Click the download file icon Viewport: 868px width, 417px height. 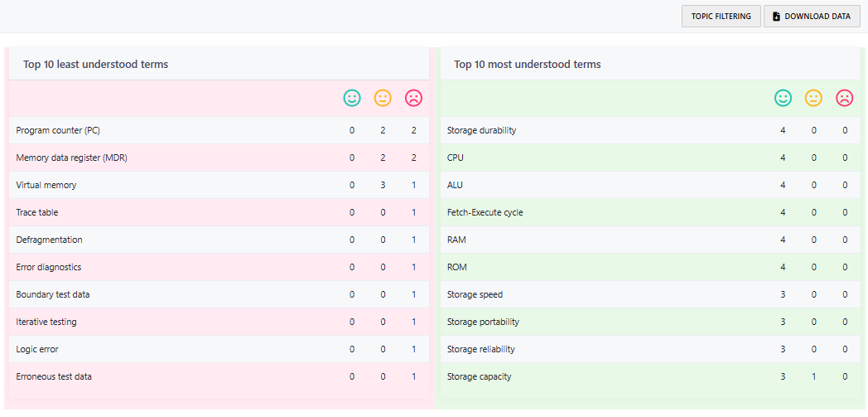[777, 17]
